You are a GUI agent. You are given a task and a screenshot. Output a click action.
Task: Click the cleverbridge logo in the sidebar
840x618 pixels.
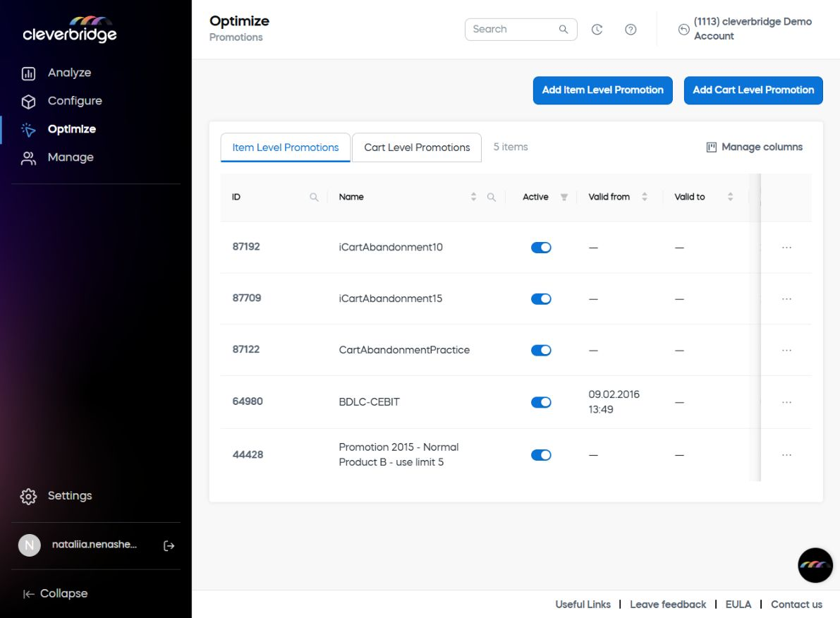(70, 29)
